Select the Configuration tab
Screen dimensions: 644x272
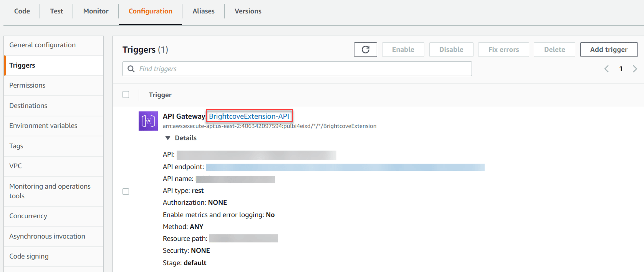(x=150, y=11)
